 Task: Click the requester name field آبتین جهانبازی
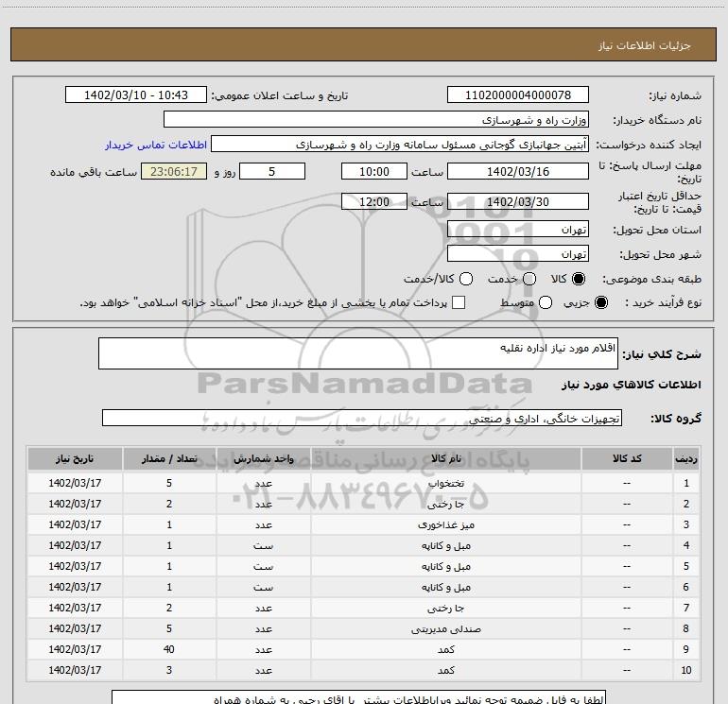(x=400, y=145)
